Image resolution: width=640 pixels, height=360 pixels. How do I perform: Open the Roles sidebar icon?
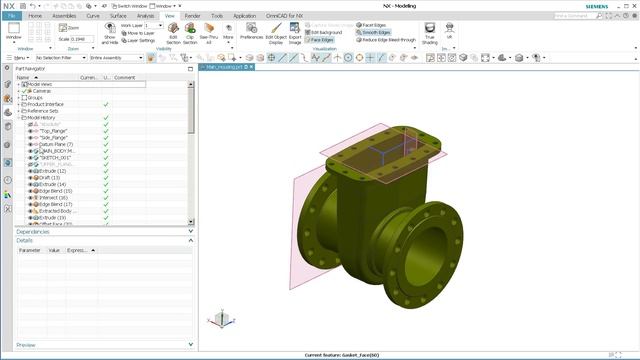[x=7, y=195]
